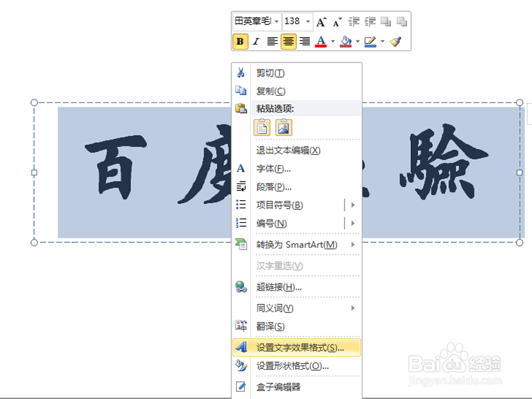Open the font size dropdown

click(x=307, y=21)
